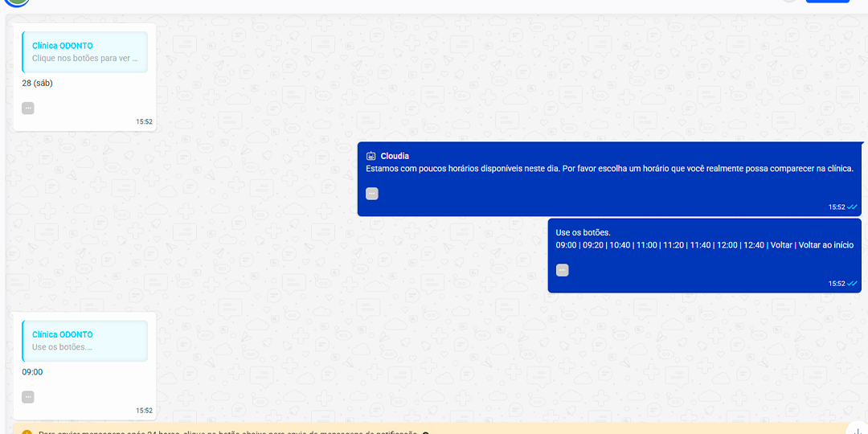868x434 pixels.
Task: Click the warning icon in yellow notification bar
Action: pos(27,432)
